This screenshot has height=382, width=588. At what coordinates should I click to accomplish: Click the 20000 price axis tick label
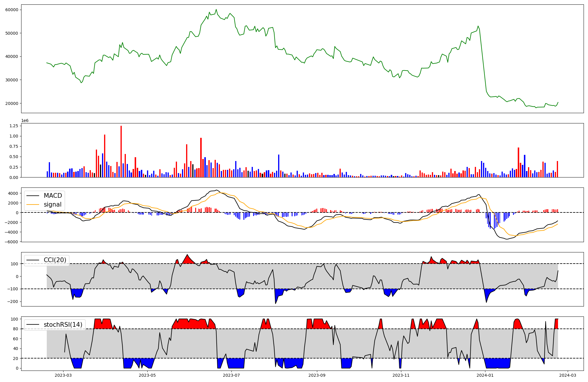[x=12, y=103]
